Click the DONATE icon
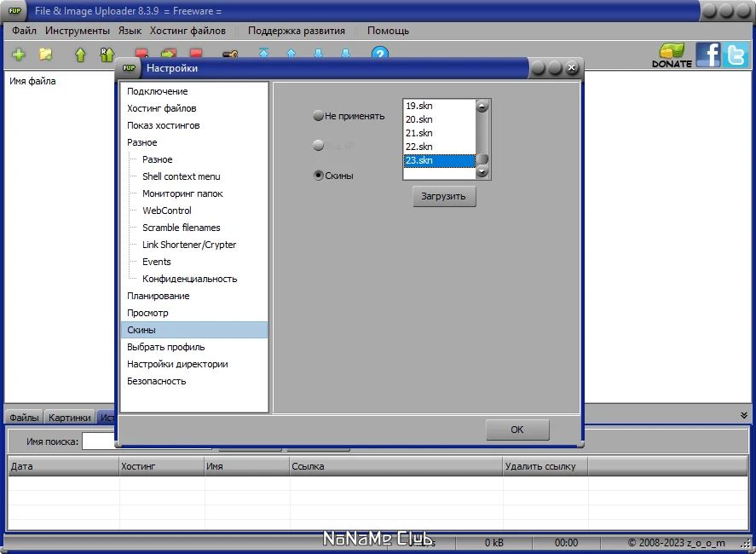The height and width of the screenshot is (554, 756). pos(672,55)
